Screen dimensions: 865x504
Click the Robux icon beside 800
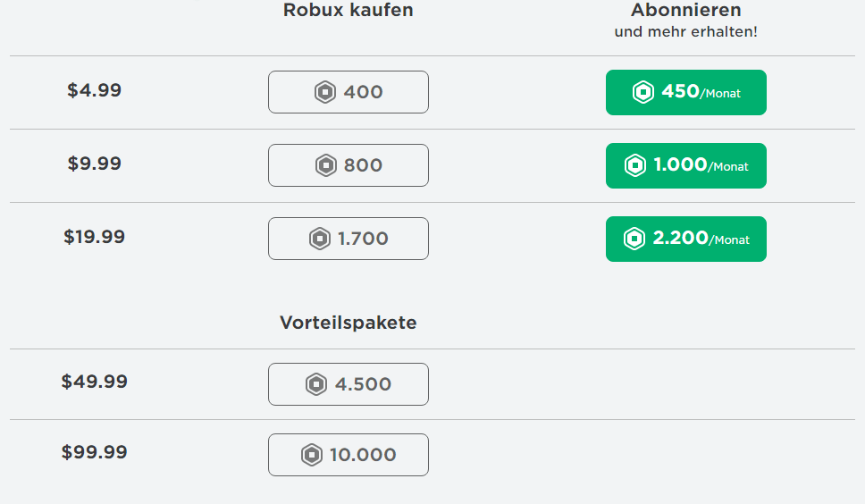tap(326, 165)
